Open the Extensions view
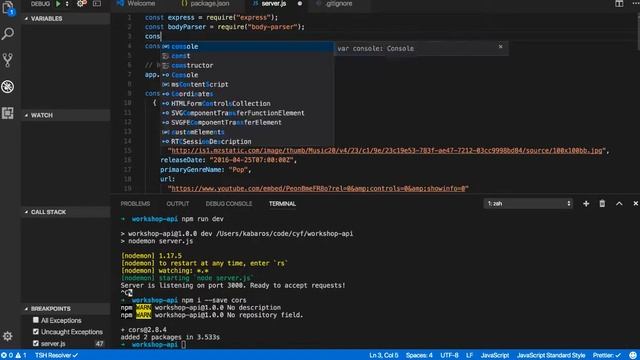This screenshot has width=640, height=360. (8, 113)
